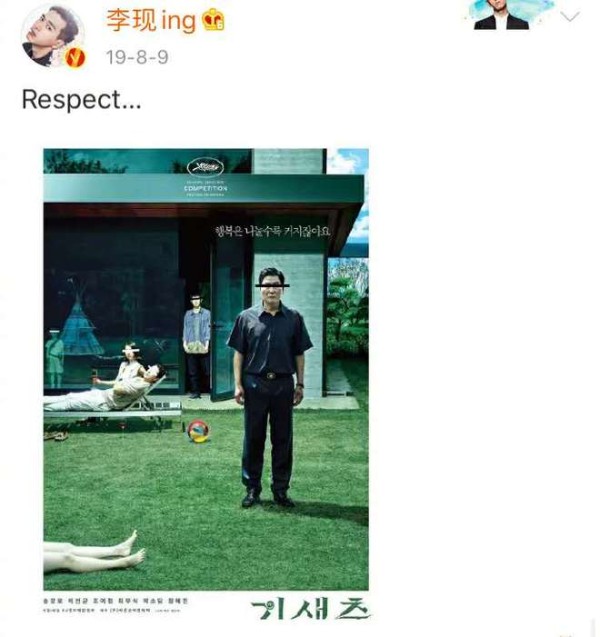Click the Korean tagline text on the poster
The width and height of the screenshot is (600, 637).
tap(273, 231)
